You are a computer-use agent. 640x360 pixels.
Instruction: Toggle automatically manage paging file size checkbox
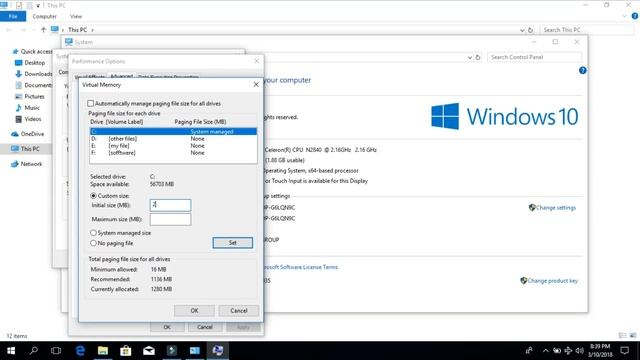click(x=91, y=103)
